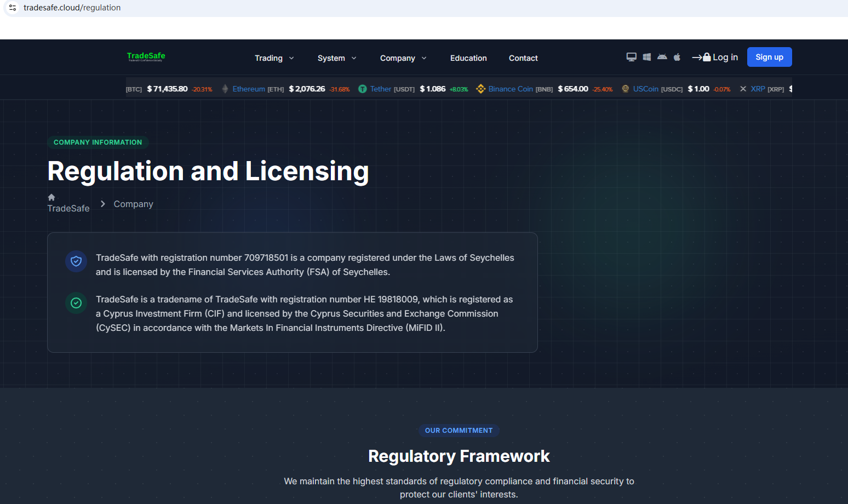The width and height of the screenshot is (848, 504).
Task: Click the browser address bar URL
Action: [72, 8]
